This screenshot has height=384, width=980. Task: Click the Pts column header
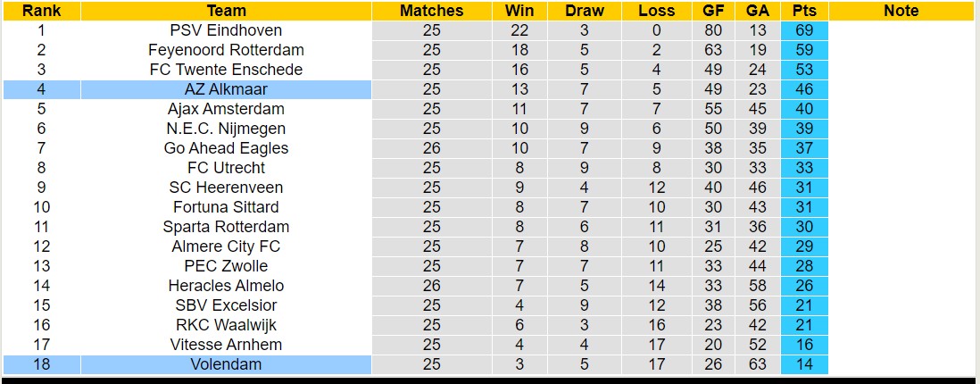pos(804,11)
